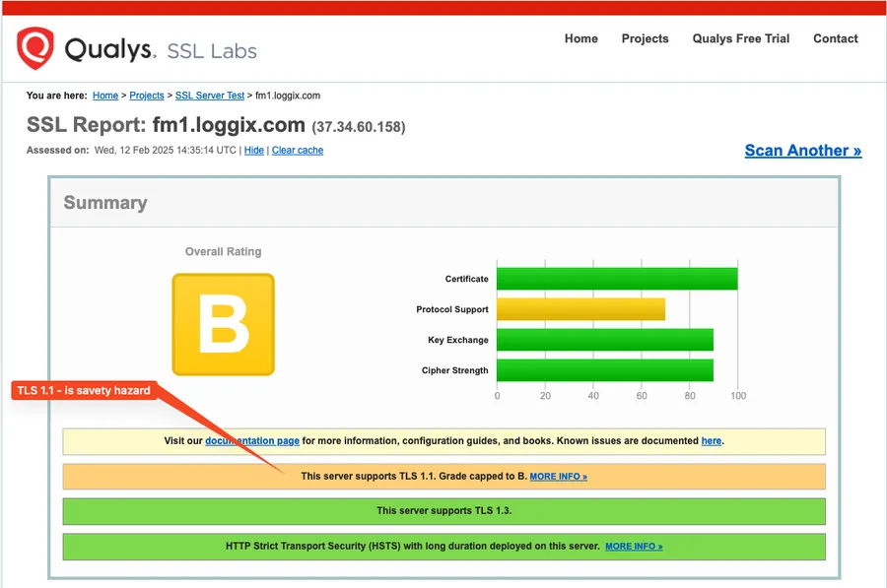
Task: Click the '100' axis label on chart
Action: click(x=738, y=396)
